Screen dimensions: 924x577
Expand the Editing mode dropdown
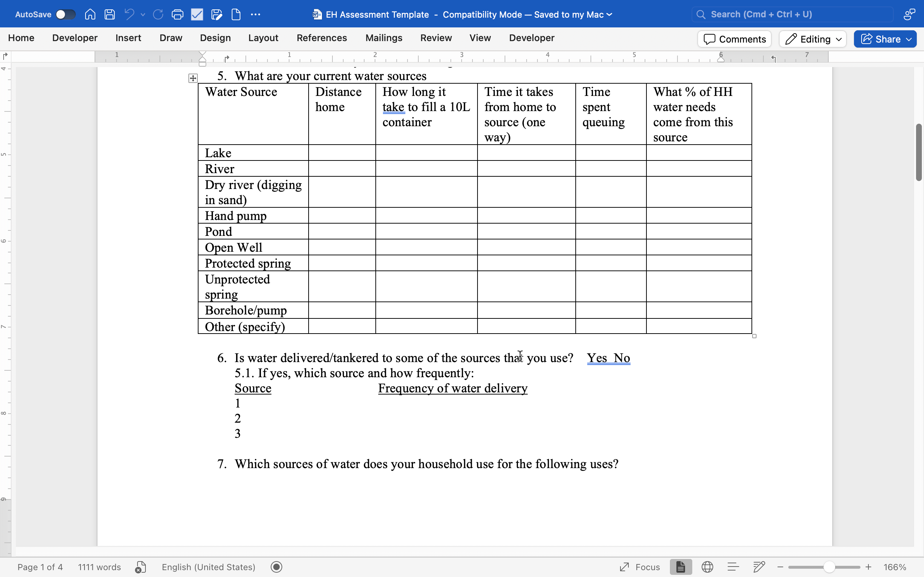[x=813, y=39]
